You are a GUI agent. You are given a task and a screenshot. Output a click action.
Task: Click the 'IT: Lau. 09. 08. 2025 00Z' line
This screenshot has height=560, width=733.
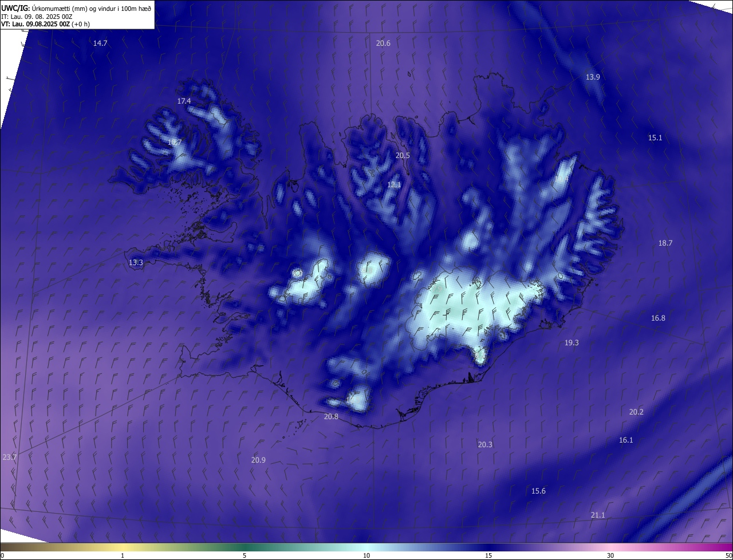pyautogui.click(x=37, y=17)
